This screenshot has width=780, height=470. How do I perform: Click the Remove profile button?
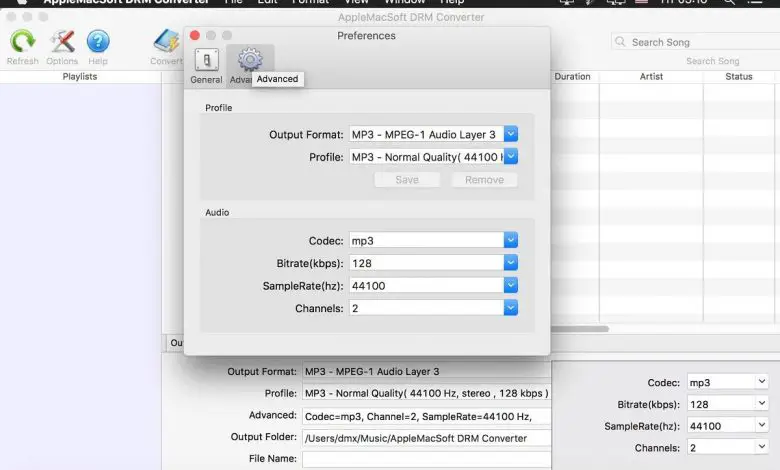pyautogui.click(x=484, y=180)
